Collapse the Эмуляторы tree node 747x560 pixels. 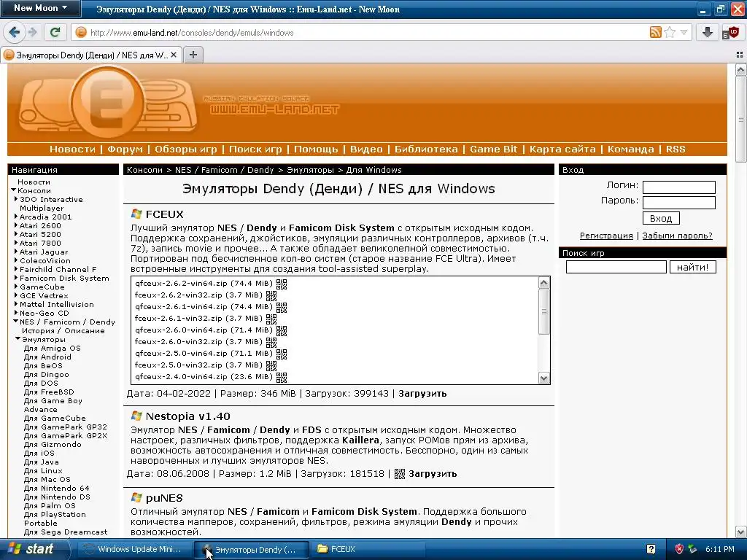(x=18, y=339)
